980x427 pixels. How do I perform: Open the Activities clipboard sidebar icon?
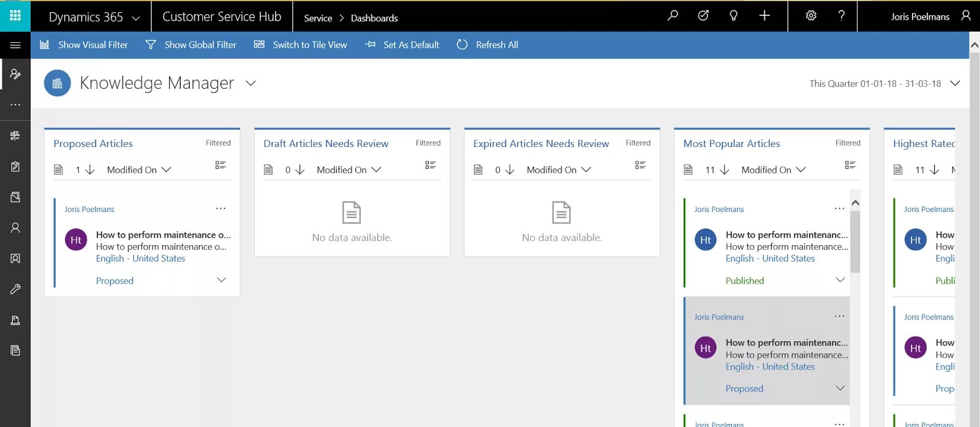pos(15,166)
